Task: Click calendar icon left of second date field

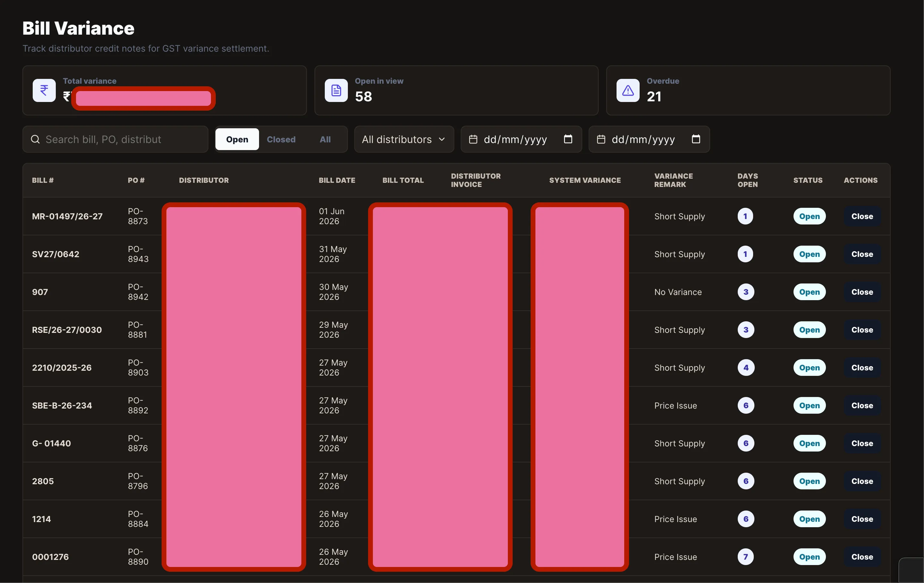Action: click(x=601, y=139)
